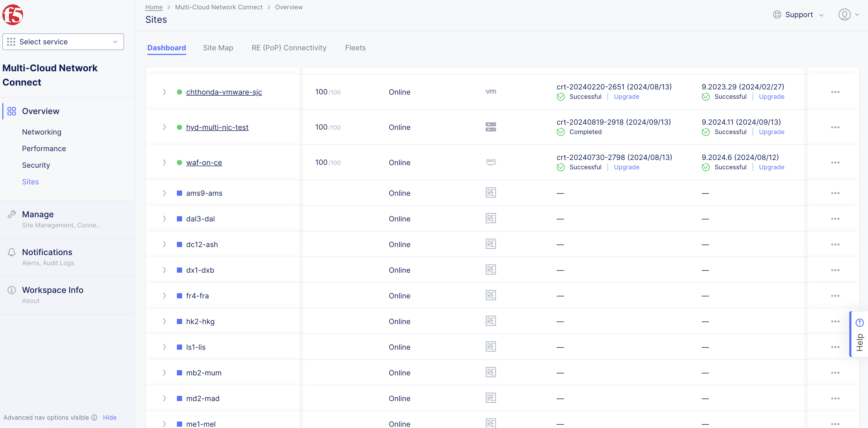Open the Select service dropdown
The width and height of the screenshot is (868, 428).
[63, 42]
